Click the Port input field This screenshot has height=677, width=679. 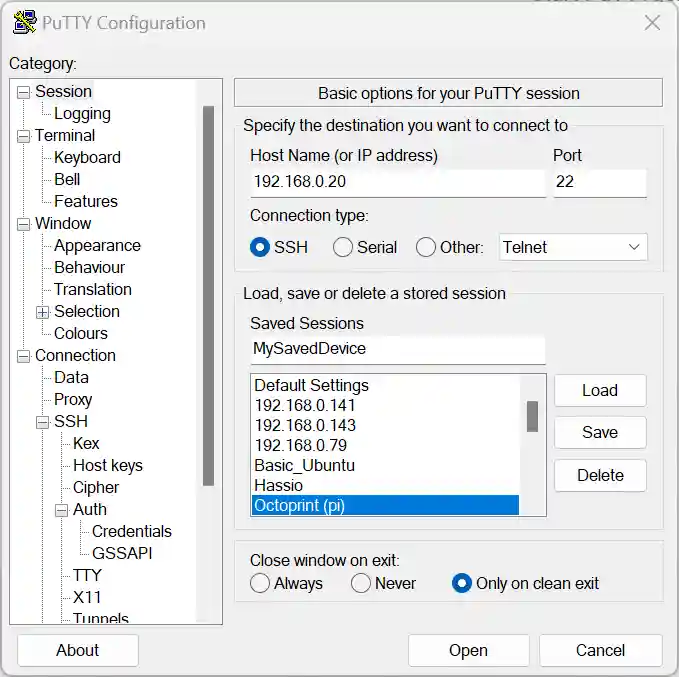tap(600, 182)
